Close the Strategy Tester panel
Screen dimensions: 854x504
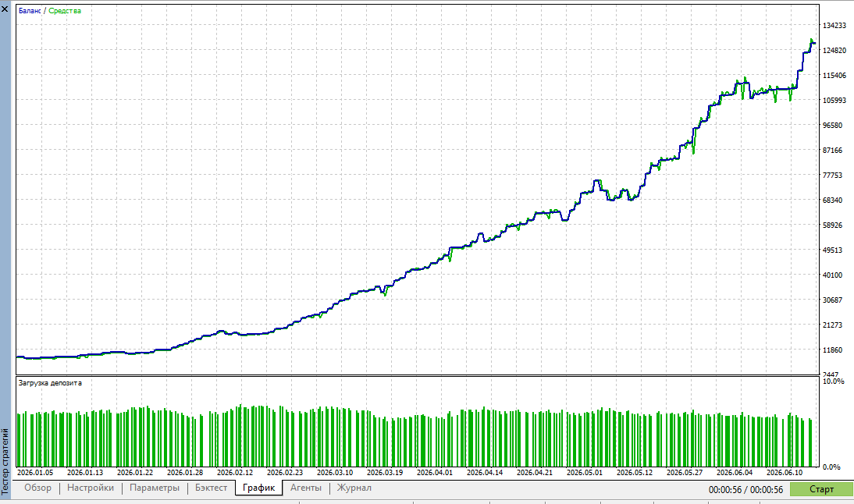point(5,9)
